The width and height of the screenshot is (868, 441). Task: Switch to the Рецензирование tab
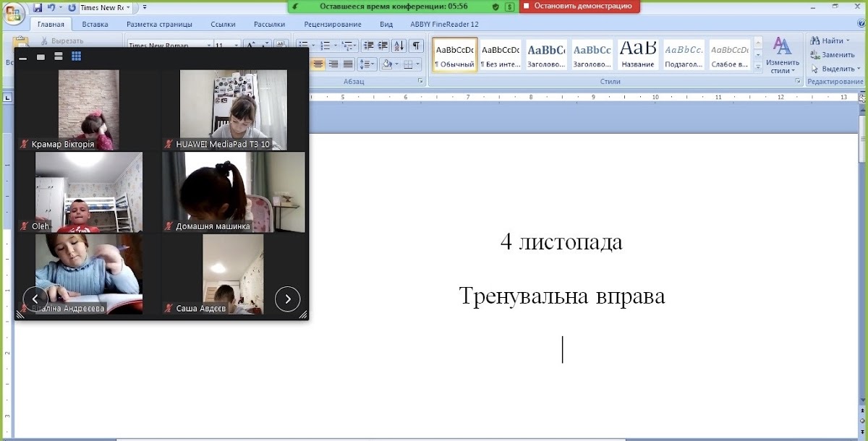(333, 24)
